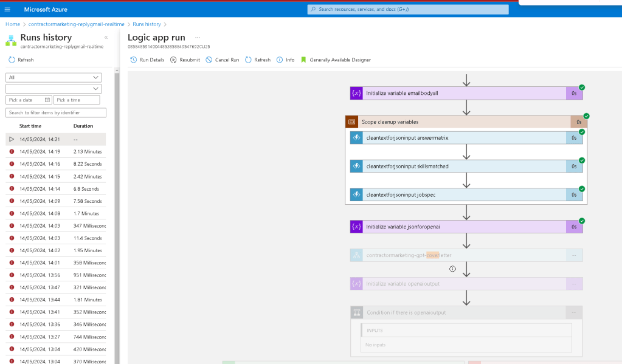Open the cleantextforjsoninput skillsmatched action

point(466,166)
